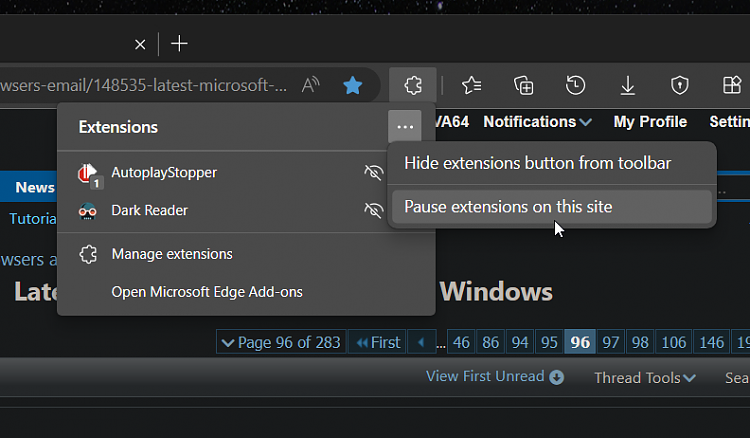This screenshot has width=750, height=438.
Task: Go to previous page arrow
Action: 421,342
